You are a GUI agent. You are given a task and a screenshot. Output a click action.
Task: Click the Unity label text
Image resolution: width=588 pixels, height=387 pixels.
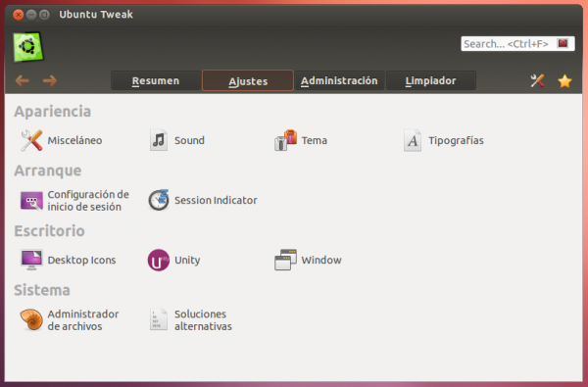(187, 261)
